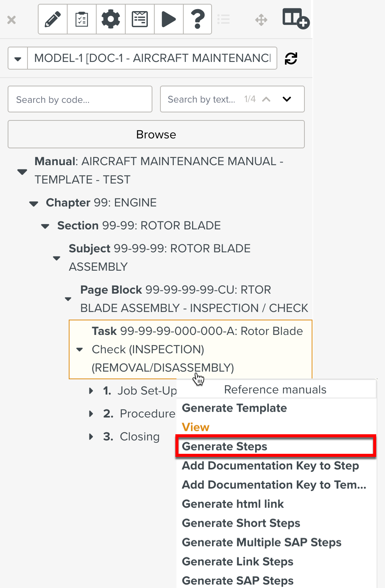This screenshot has height=588, width=385.
Task: Open the model selector dropdown arrow
Action: [x=18, y=58]
